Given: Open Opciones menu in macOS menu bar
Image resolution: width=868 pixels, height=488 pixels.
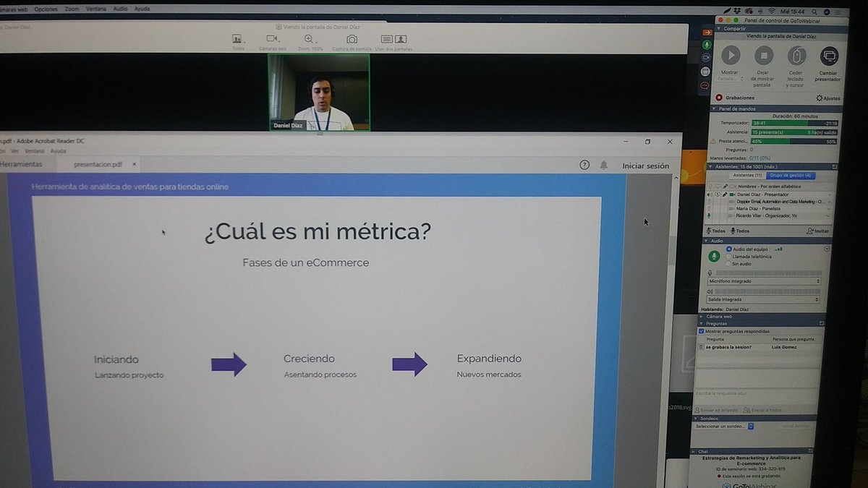Looking at the screenshot, I should (46, 9).
